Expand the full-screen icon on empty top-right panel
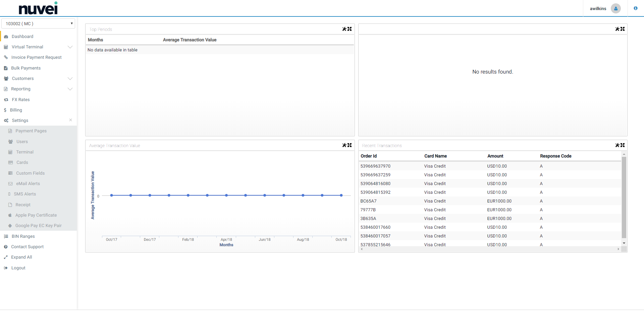 pos(623,29)
